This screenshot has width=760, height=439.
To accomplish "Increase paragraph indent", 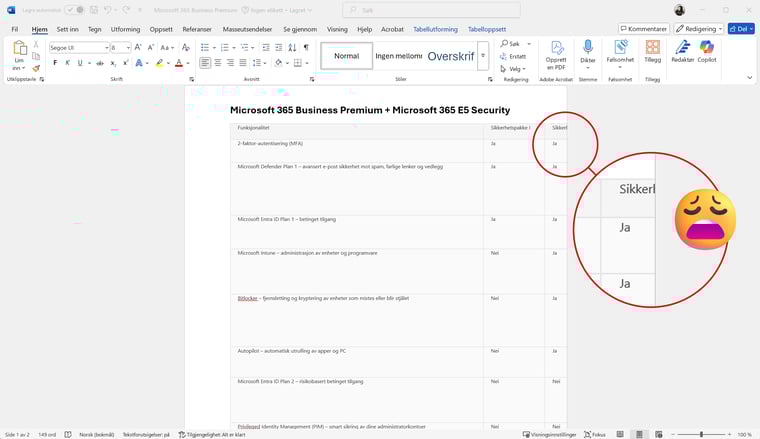I will (x=279, y=47).
